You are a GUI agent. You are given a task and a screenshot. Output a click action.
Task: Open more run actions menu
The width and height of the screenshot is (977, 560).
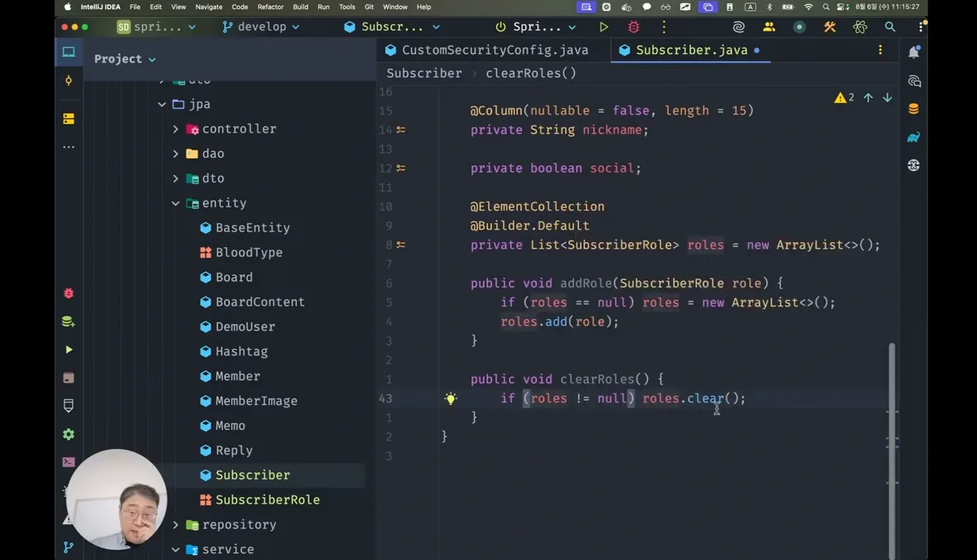[x=664, y=27]
